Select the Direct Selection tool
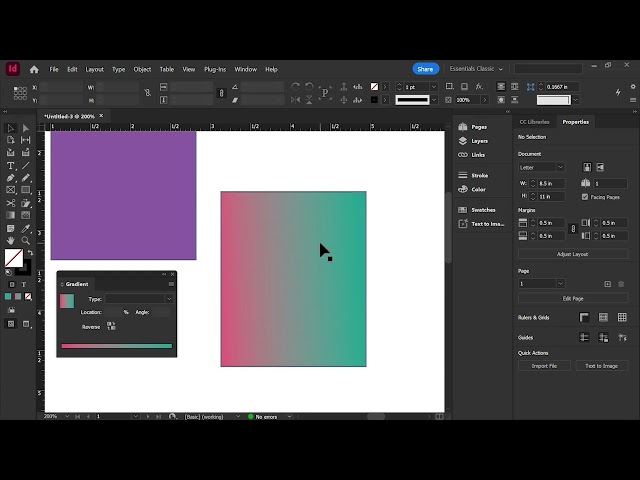This screenshot has width=640, height=480. click(26, 129)
